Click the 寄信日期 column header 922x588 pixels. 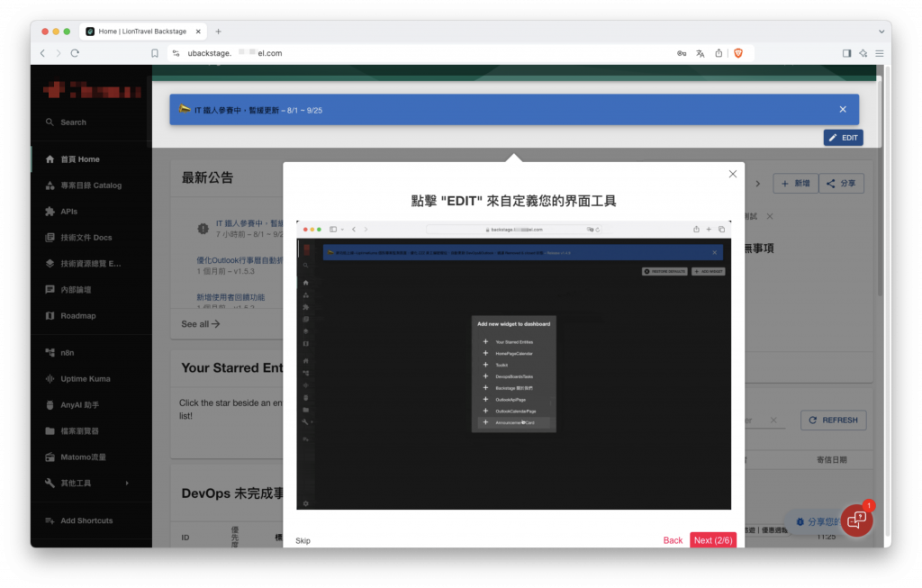[x=831, y=459]
